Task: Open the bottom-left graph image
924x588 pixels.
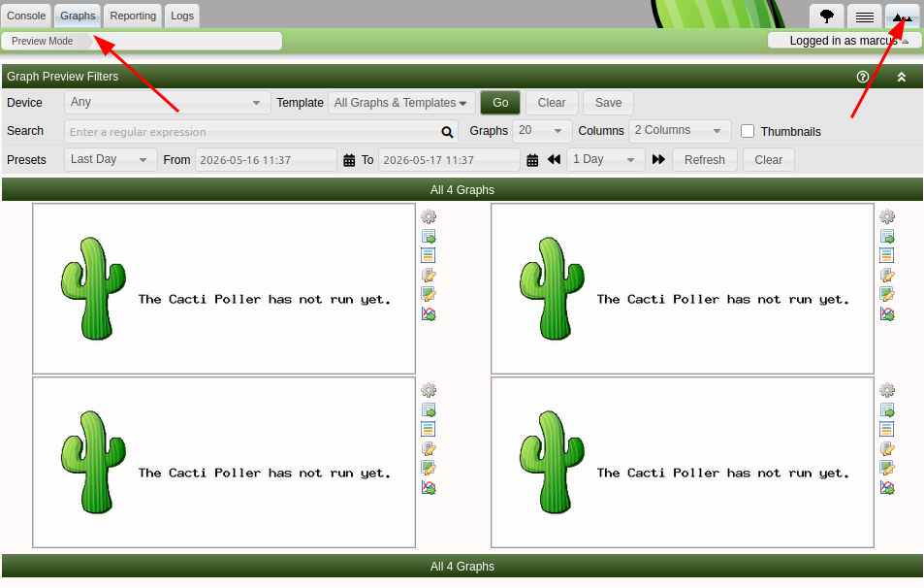Action: point(224,463)
